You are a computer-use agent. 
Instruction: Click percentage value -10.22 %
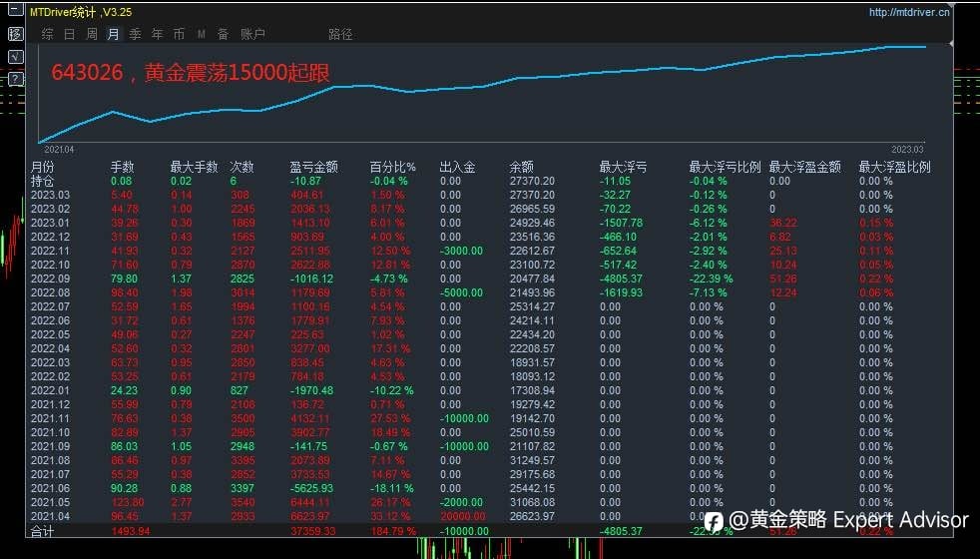(x=392, y=390)
